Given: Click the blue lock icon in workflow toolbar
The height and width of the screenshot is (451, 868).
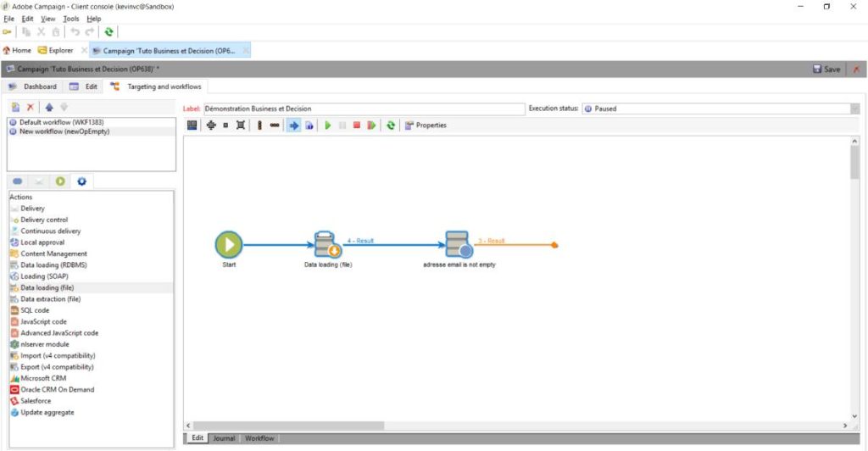Looking at the screenshot, I should coord(309,125).
